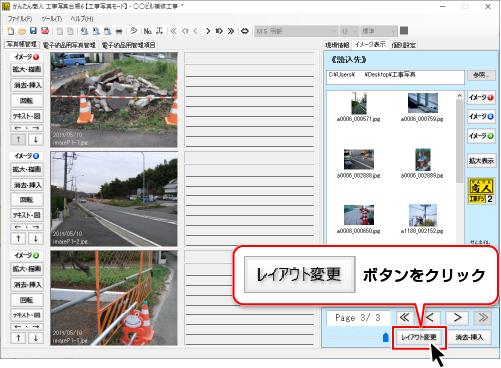
Task: Click the 拡大表示 button
Action: 481,161
